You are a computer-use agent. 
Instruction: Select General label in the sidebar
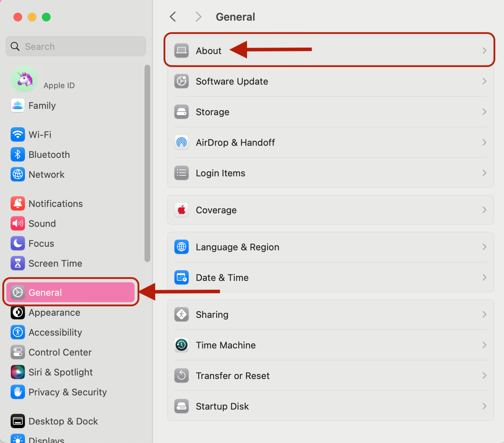45,293
